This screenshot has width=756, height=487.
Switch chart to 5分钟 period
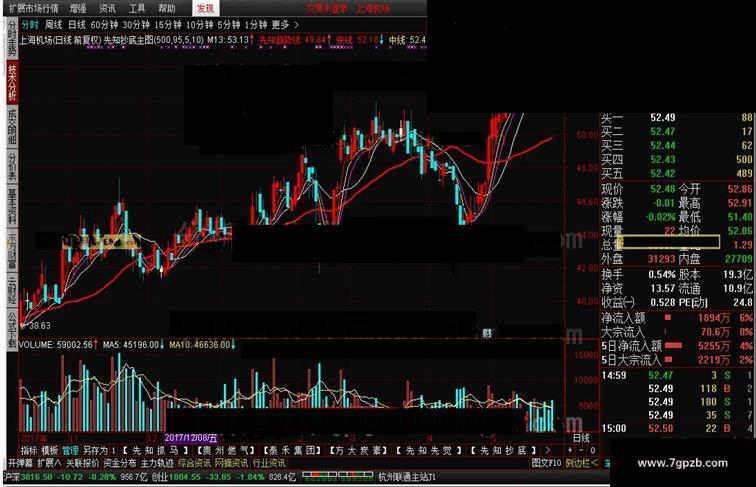click(229, 25)
